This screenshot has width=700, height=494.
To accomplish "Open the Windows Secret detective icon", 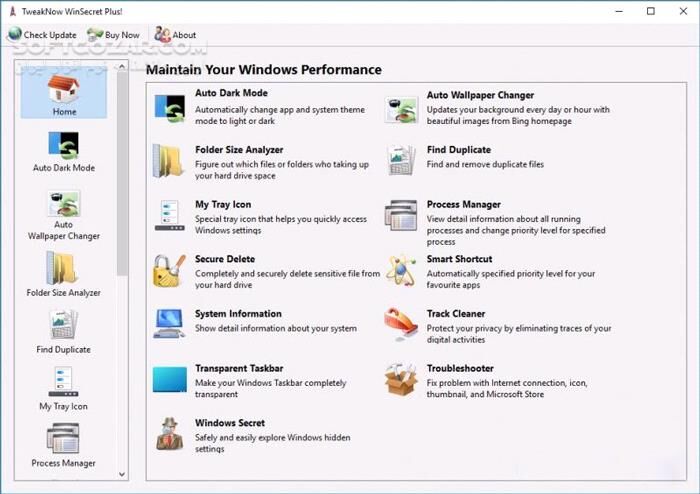I will tap(169, 434).
